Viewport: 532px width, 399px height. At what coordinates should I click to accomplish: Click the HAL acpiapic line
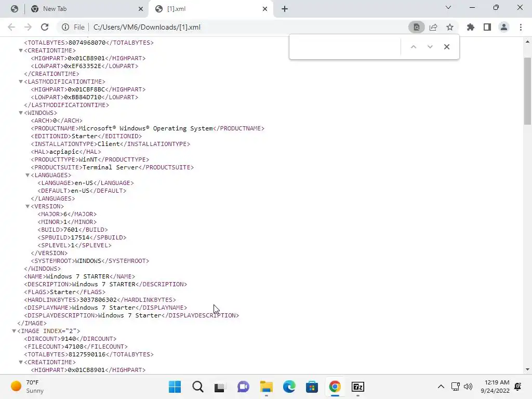[66, 152]
